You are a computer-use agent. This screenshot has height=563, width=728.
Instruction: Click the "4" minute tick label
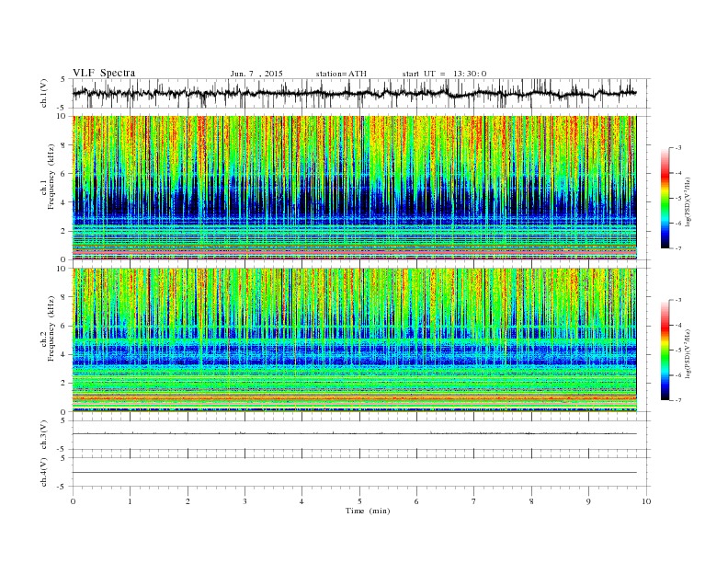pyautogui.click(x=302, y=501)
